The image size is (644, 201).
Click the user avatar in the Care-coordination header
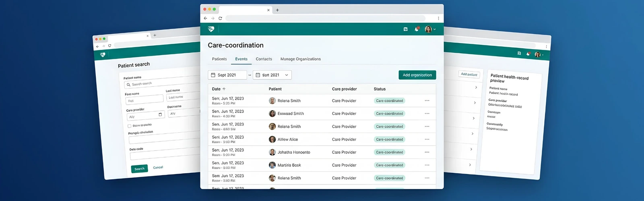click(x=428, y=29)
